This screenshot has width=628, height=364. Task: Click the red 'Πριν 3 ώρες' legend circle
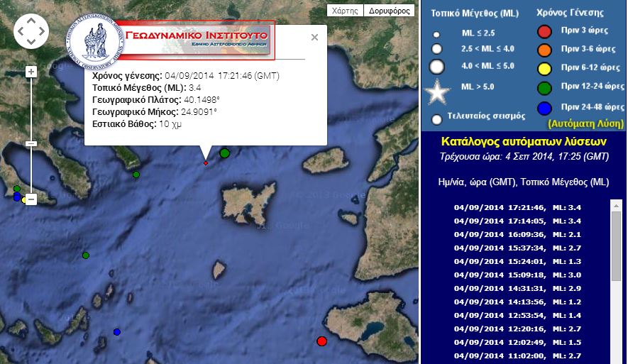(x=544, y=31)
